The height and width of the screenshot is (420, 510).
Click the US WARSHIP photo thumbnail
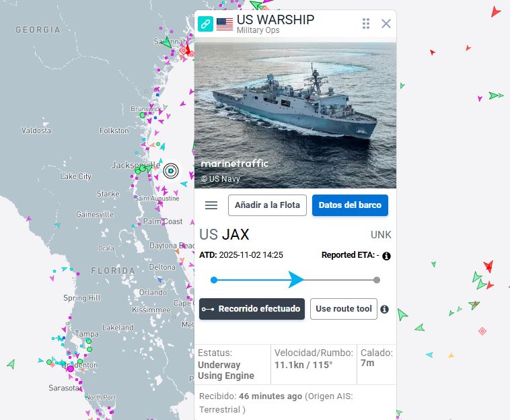(x=295, y=113)
